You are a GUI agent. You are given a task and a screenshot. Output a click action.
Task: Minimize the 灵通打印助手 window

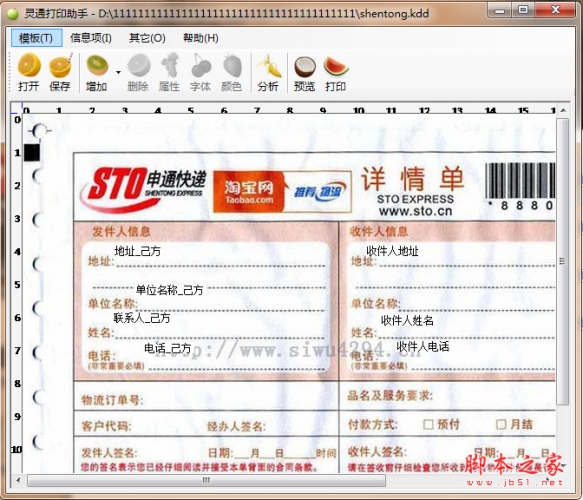500,10
